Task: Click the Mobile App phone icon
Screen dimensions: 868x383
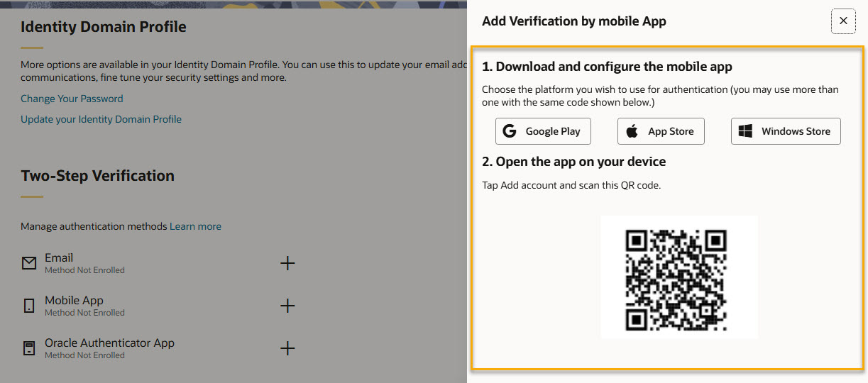Action: point(29,306)
